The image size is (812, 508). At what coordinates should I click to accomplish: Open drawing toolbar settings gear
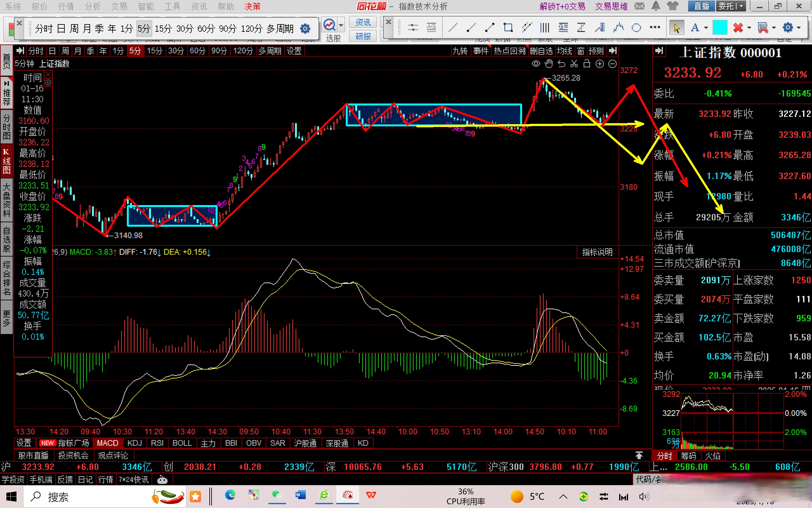coord(788,28)
